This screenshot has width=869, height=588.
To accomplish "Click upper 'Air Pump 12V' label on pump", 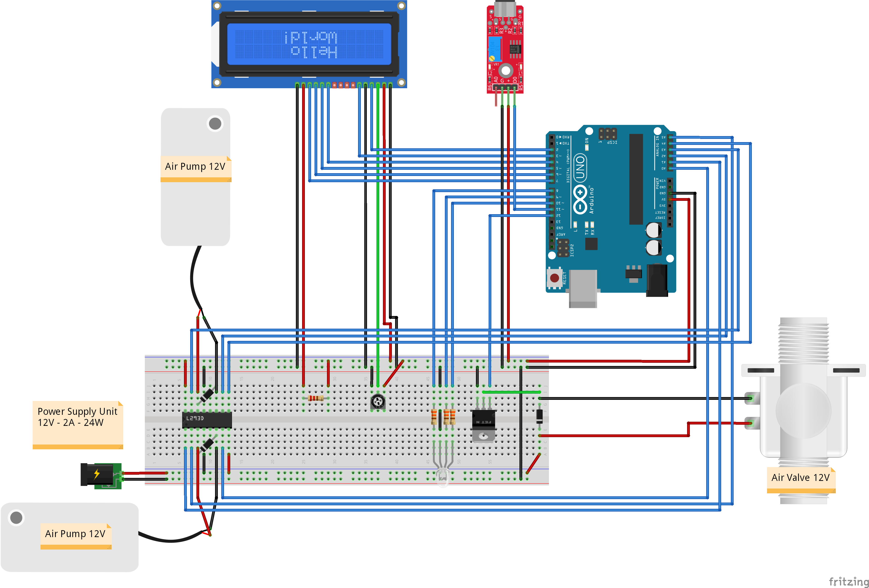I will tap(195, 169).
